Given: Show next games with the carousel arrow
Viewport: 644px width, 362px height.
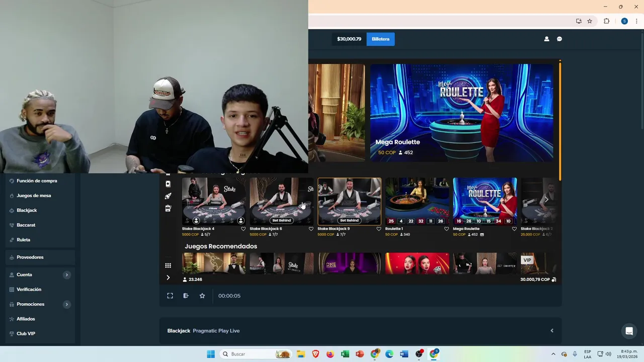Looking at the screenshot, I should [546, 200].
